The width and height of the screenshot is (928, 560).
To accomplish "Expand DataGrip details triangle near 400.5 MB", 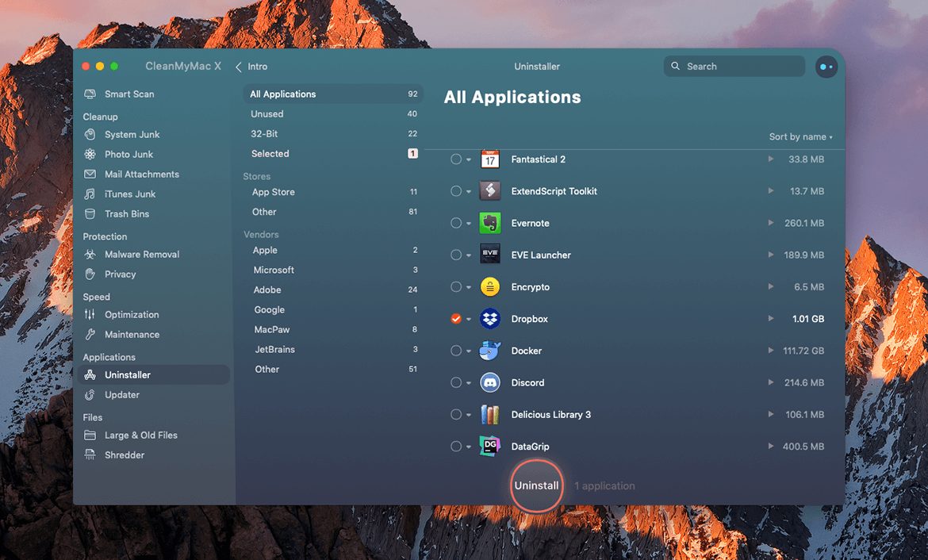I will (771, 446).
